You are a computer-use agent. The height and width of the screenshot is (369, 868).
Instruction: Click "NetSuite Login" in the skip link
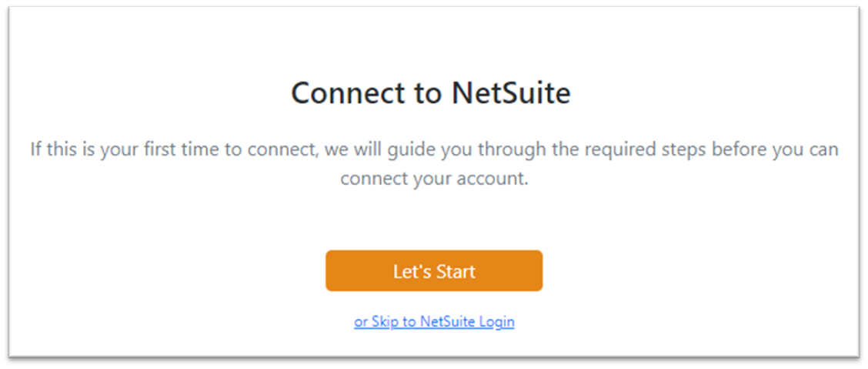click(x=467, y=321)
